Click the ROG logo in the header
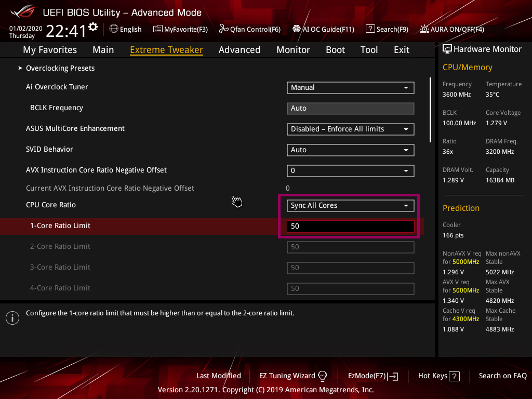 tap(23, 12)
